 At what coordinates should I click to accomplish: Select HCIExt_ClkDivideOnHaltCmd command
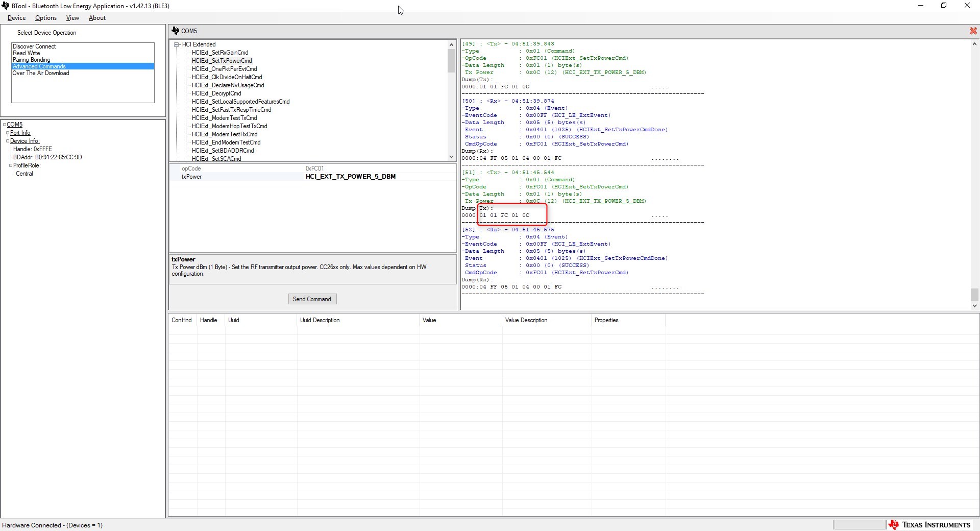[227, 77]
